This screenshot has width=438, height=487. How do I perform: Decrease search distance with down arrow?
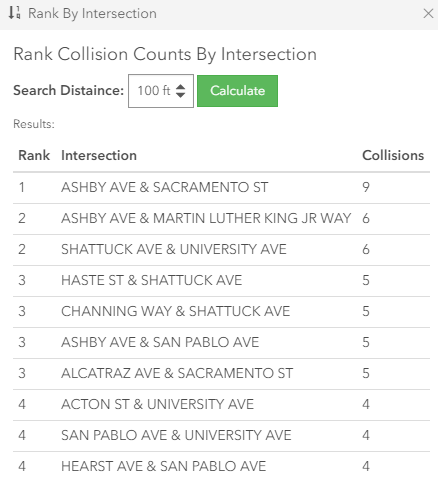pyautogui.click(x=180, y=95)
